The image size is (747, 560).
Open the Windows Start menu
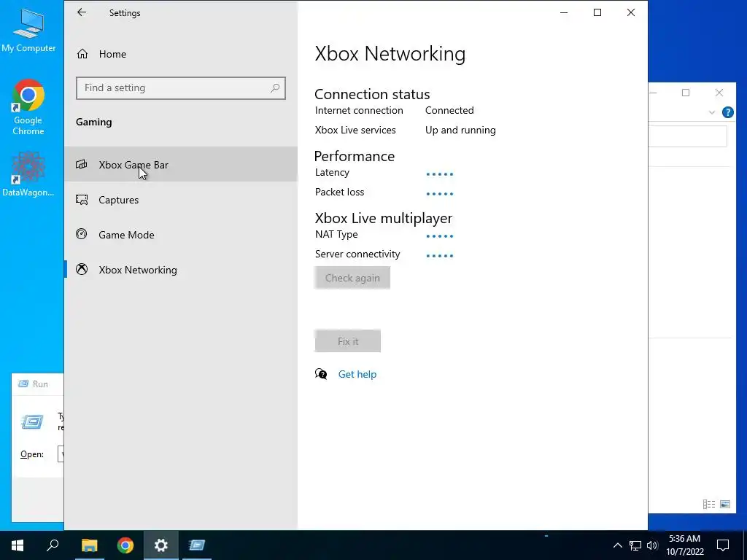(18, 545)
